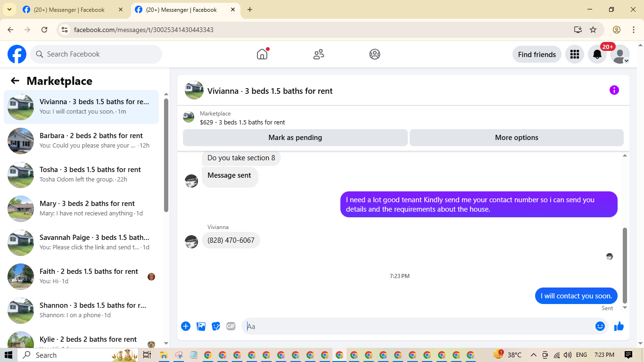Open the Chrome profile icon
Viewport: 644px width, 362px height.
pyautogui.click(x=617, y=30)
